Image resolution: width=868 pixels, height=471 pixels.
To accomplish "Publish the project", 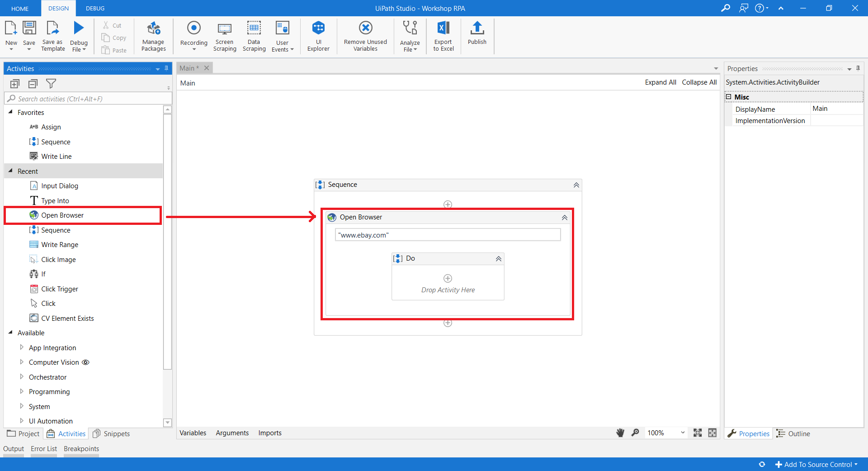I will pyautogui.click(x=477, y=33).
